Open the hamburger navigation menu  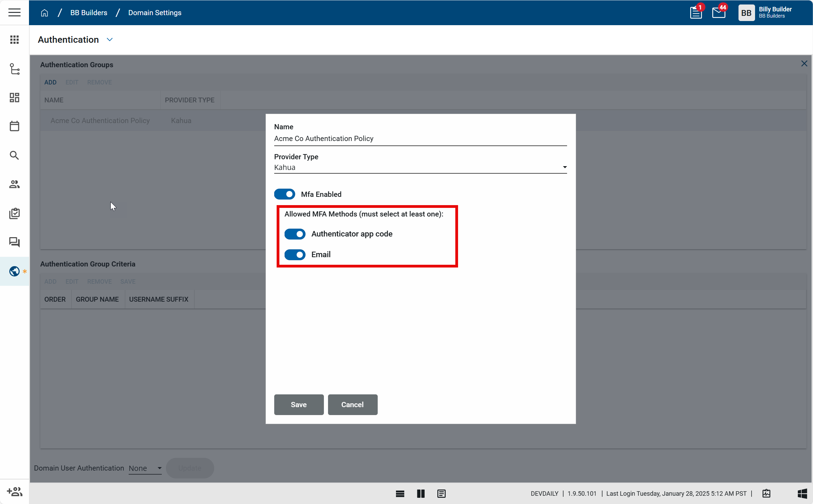[14, 12]
